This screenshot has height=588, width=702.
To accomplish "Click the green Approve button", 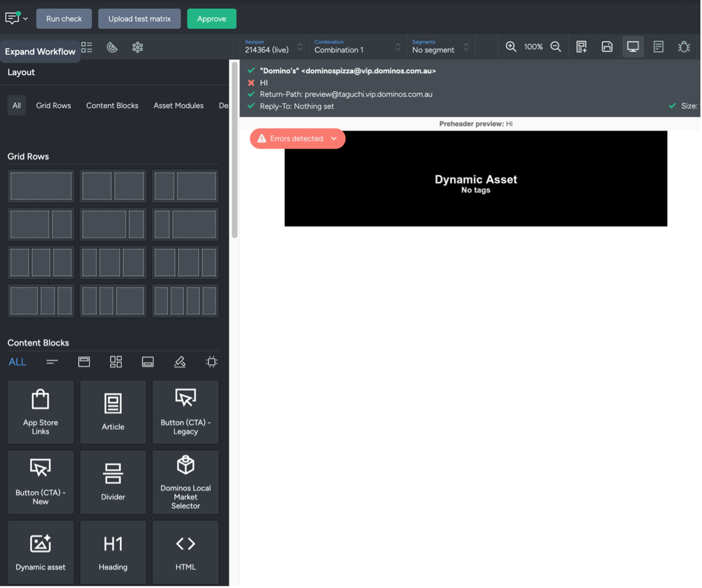I will 212,19.
